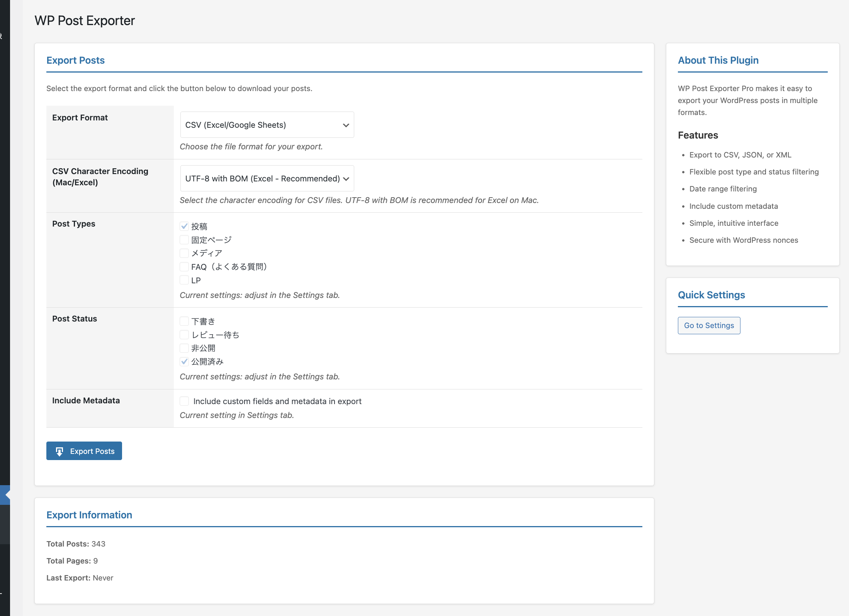
Task: Click chevron arrow of Export Format select
Action: (346, 125)
